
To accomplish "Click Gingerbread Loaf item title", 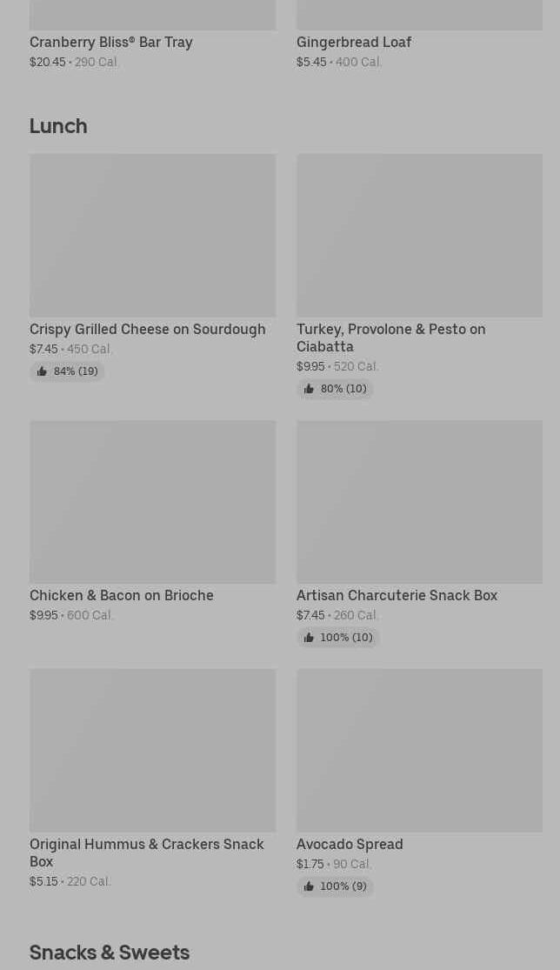I will (354, 42).
